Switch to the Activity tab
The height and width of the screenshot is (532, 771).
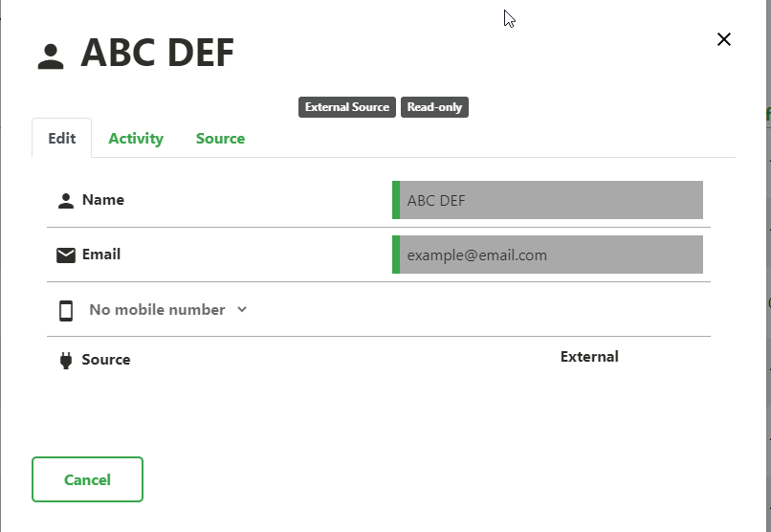[x=136, y=138]
